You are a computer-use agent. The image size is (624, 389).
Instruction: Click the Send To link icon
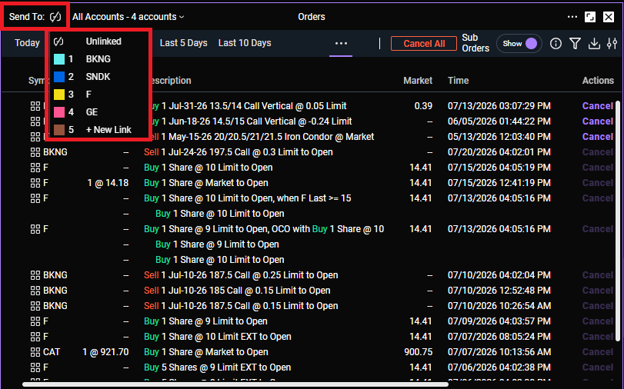pyautogui.click(x=55, y=17)
